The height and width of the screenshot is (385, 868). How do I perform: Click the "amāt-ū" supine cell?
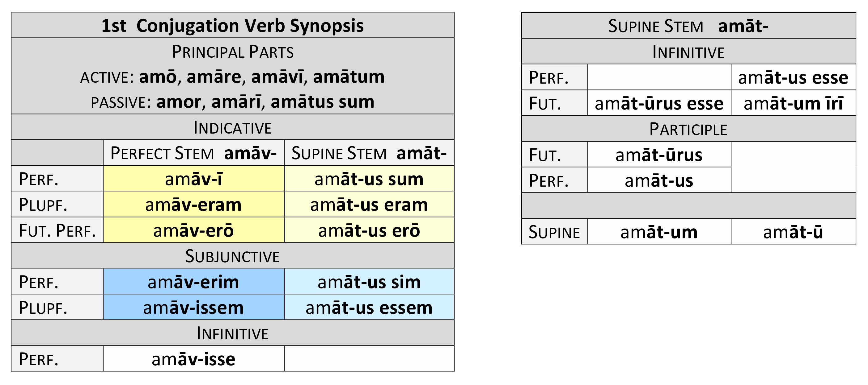pos(793,232)
